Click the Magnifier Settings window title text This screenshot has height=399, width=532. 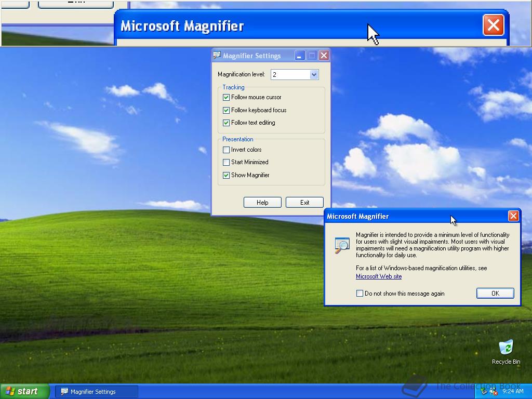tap(252, 56)
